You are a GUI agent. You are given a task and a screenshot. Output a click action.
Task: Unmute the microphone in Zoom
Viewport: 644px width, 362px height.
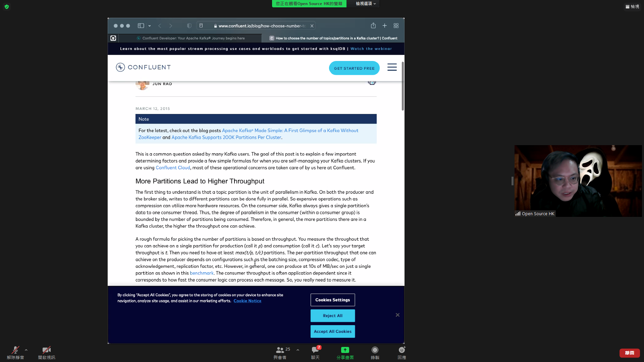pos(15,353)
